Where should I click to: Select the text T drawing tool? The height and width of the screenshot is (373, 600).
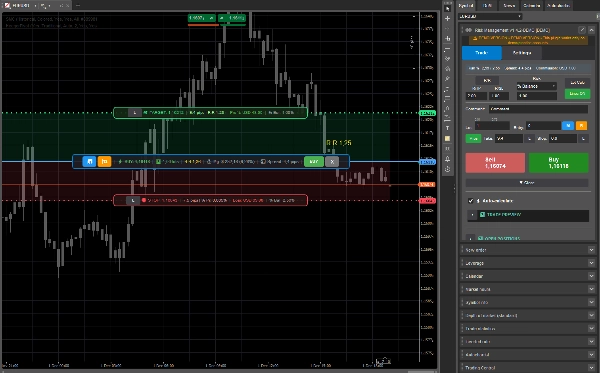(447, 128)
